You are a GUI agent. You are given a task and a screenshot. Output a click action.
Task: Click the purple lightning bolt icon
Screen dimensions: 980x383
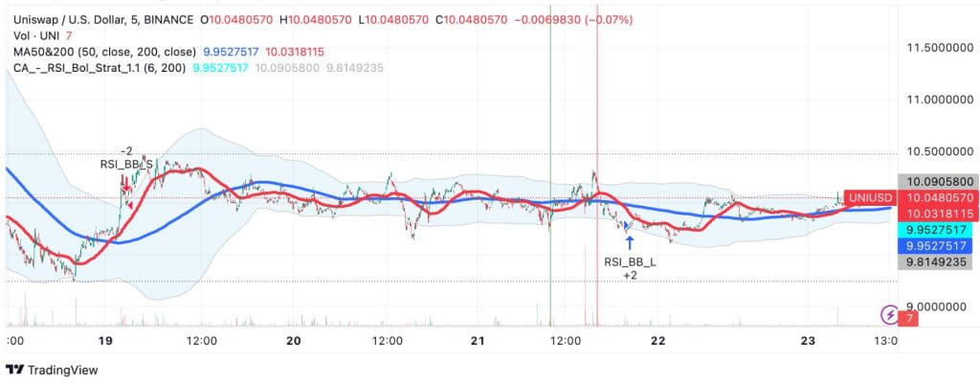tap(890, 314)
